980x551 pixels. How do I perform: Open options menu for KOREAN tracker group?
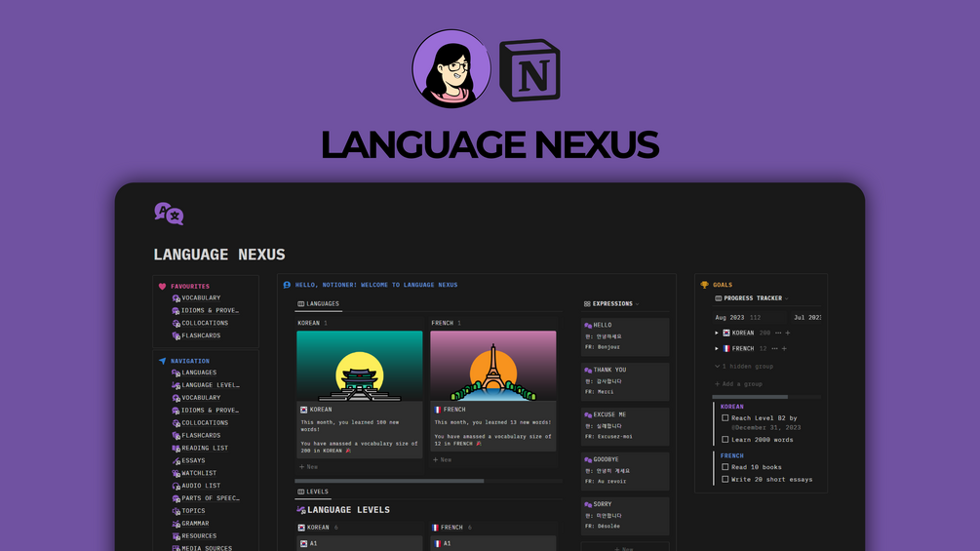tap(778, 333)
